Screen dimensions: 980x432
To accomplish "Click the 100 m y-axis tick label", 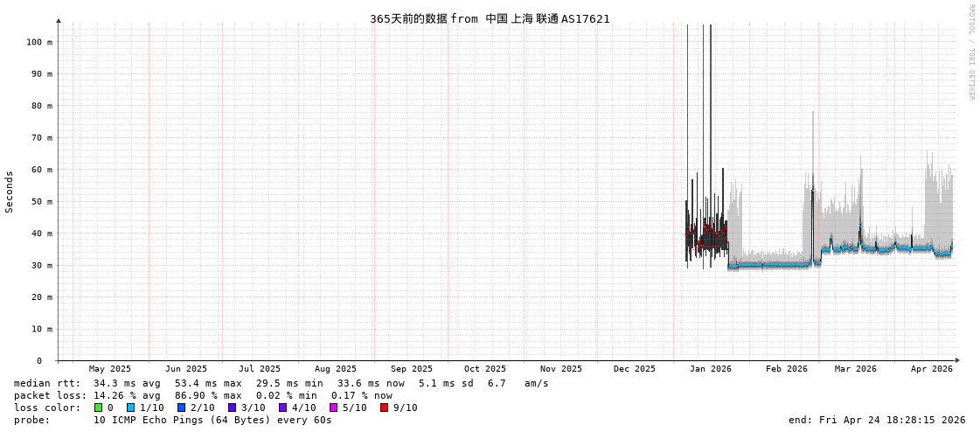I will [x=38, y=42].
